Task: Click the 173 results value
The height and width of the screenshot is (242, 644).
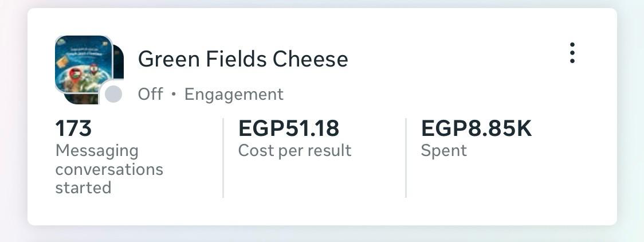Action: point(73,128)
